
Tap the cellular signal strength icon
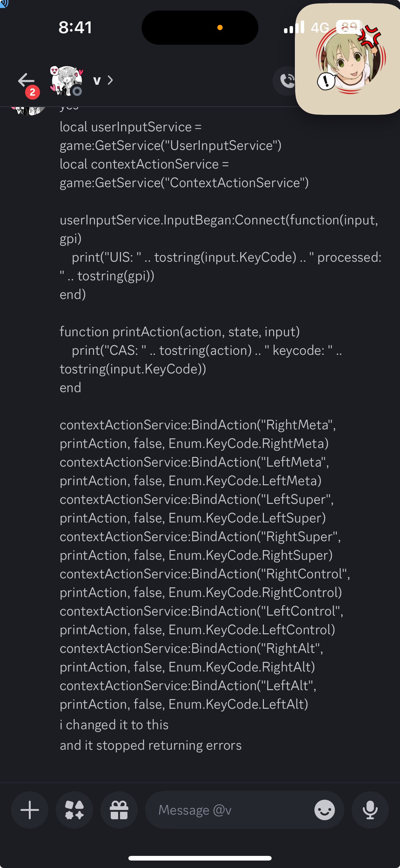294,27
